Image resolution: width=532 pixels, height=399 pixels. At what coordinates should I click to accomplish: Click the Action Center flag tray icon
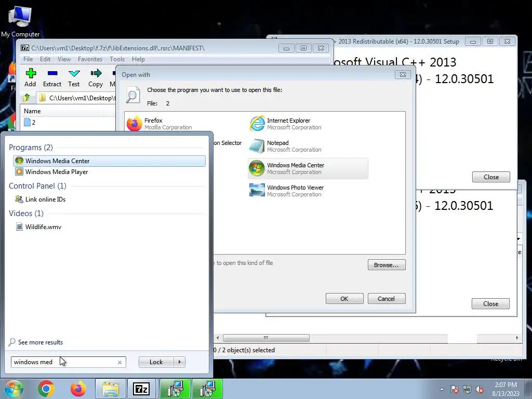455,389
